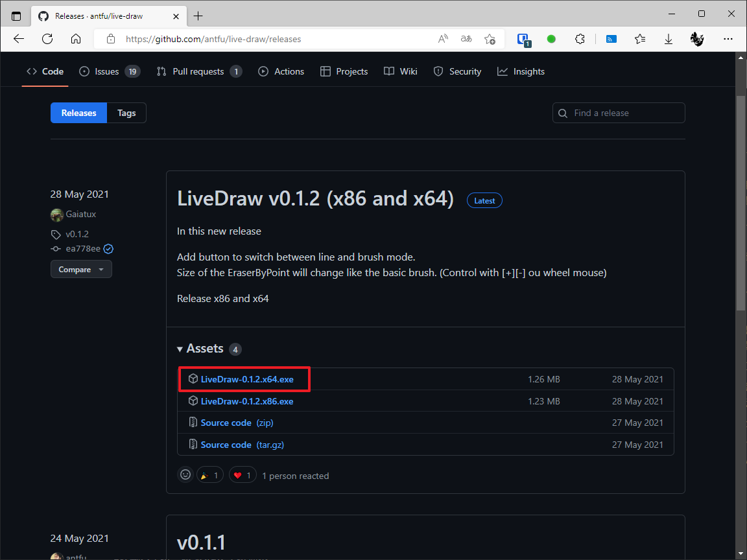The image size is (747, 560).
Task: Add an emoji reaction with smiley icon
Action: (185, 474)
